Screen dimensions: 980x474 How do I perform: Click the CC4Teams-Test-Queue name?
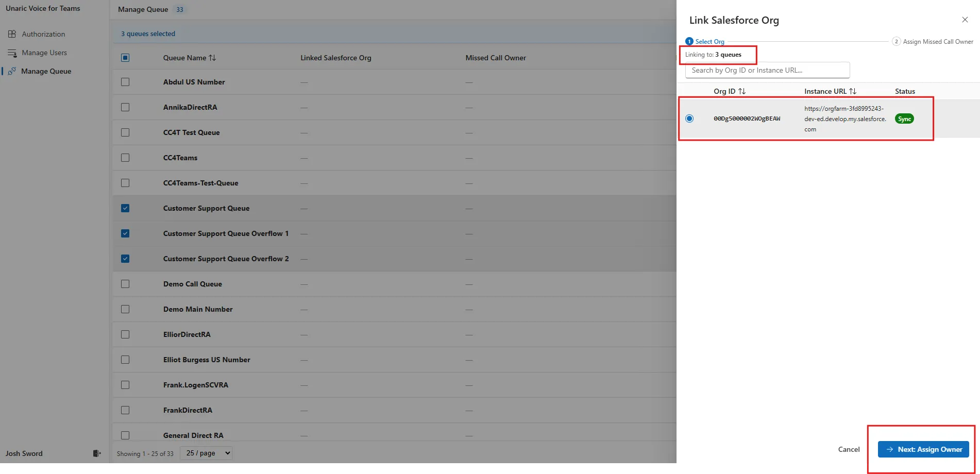click(x=201, y=183)
